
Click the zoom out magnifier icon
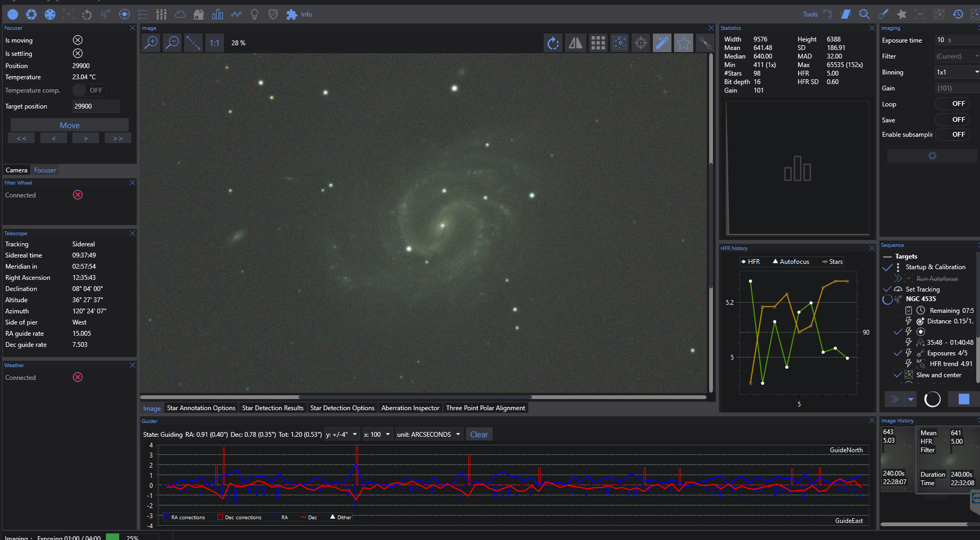pyautogui.click(x=172, y=43)
